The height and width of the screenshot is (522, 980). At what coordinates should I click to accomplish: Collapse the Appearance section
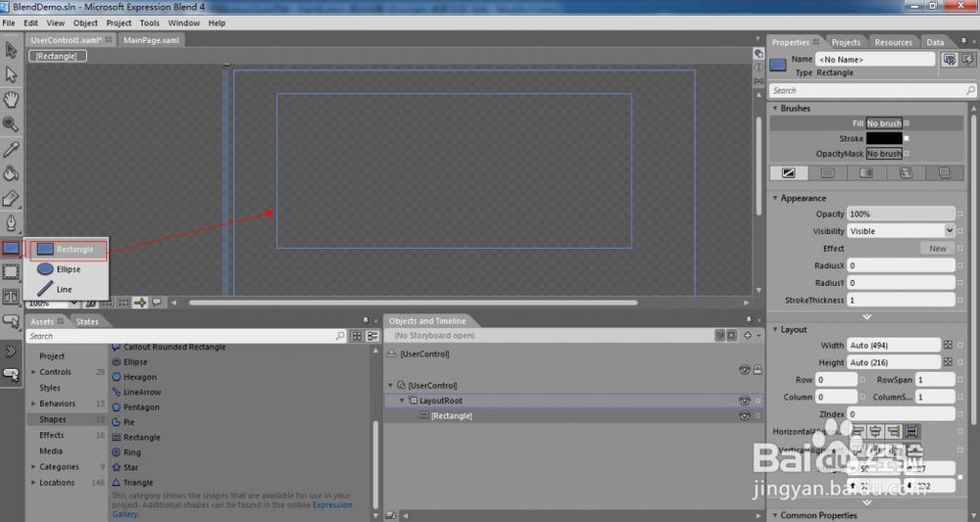(775, 198)
